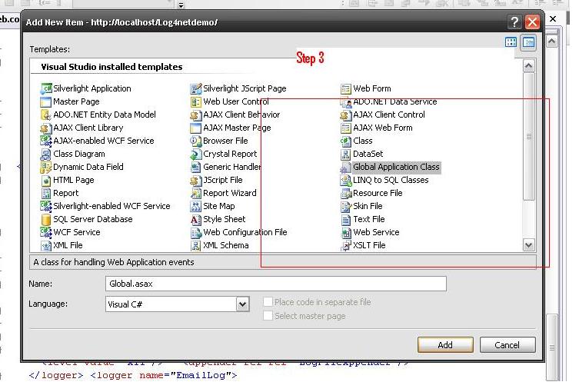579x392 pixels.
Task: Choose the Master Page template icon
Action: (x=46, y=101)
